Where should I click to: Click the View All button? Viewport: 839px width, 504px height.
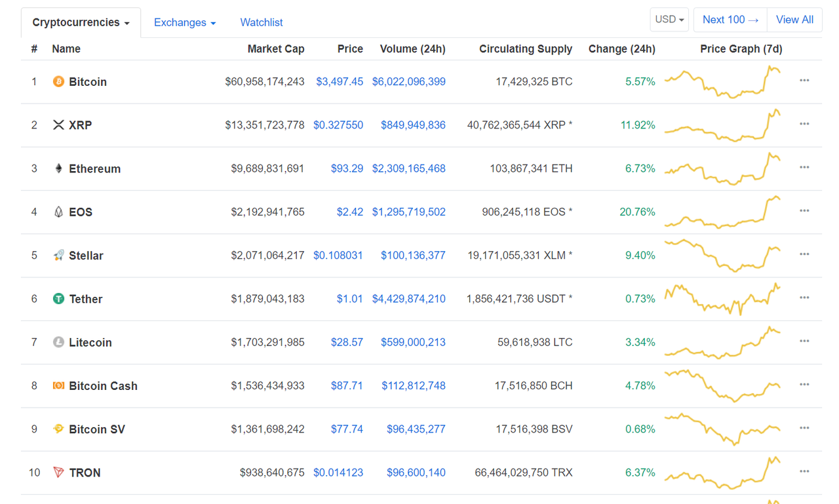(x=794, y=20)
